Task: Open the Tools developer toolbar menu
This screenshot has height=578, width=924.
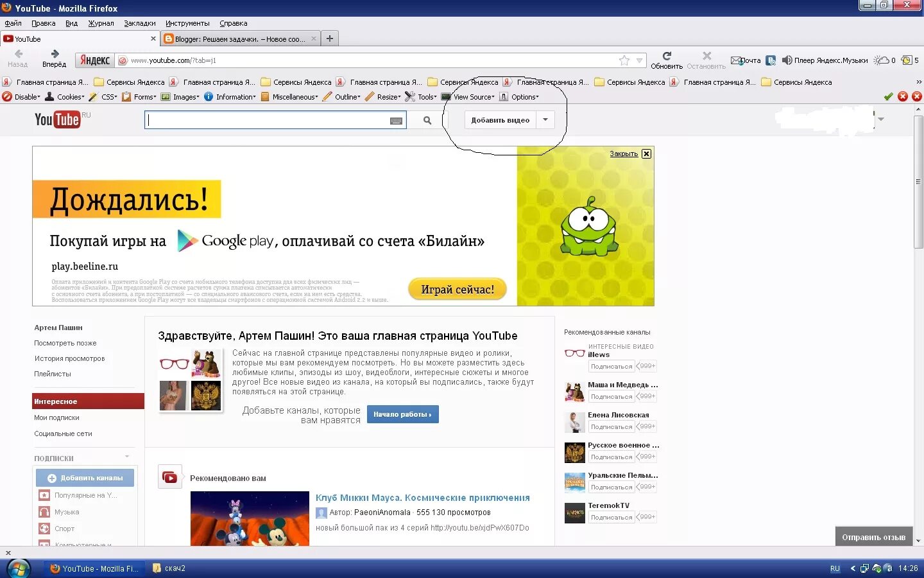Action: coord(421,97)
